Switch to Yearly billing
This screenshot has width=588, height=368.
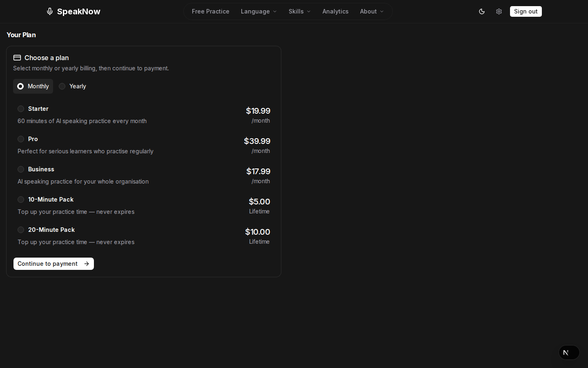click(72, 86)
